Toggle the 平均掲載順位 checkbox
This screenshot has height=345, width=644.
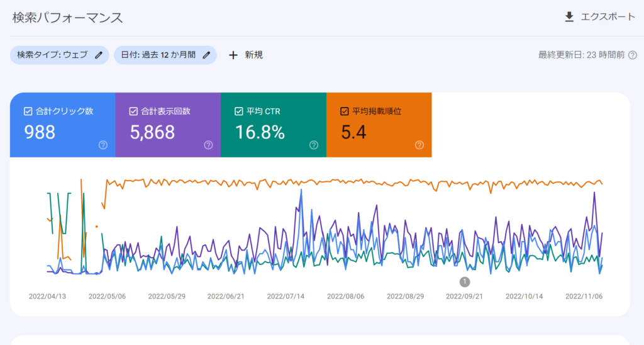[x=344, y=111]
